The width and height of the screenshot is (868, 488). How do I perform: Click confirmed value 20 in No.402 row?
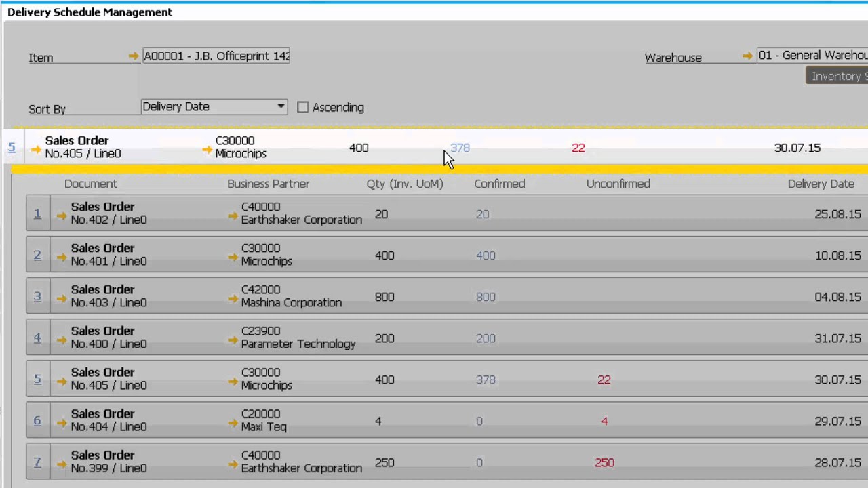[482, 214]
